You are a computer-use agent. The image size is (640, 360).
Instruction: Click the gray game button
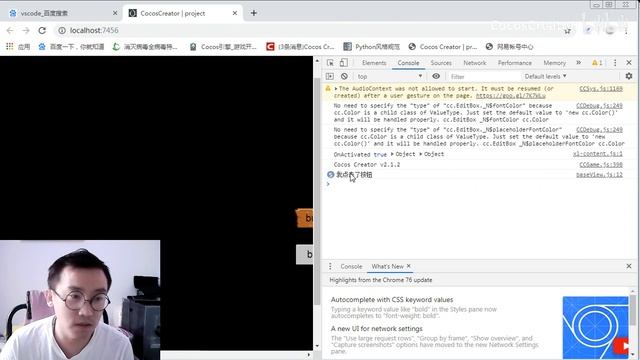point(304,254)
